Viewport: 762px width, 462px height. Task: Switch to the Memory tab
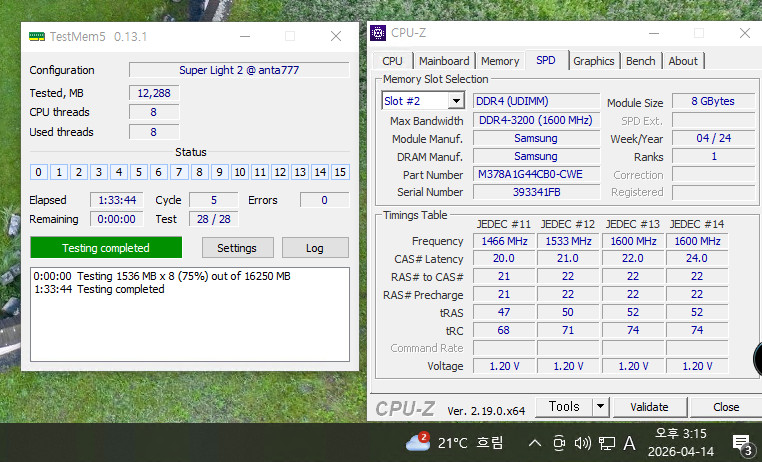(x=500, y=61)
